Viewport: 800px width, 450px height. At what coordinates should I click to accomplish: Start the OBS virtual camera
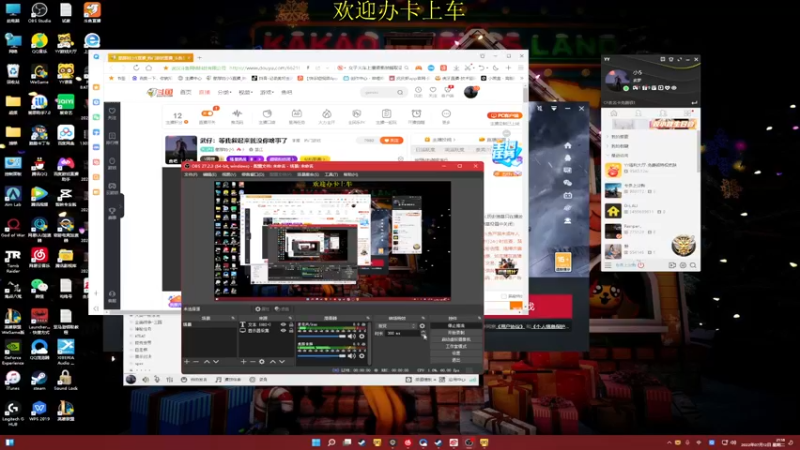pyautogui.click(x=456, y=339)
